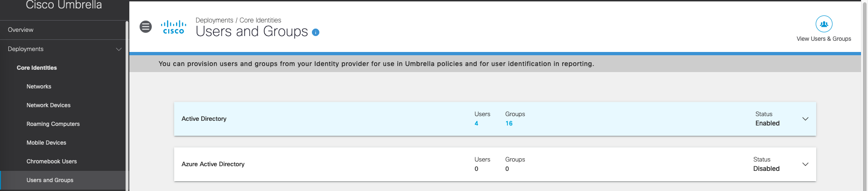Open Mobile Devices in sidebar
868x191 pixels.
pos(46,143)
